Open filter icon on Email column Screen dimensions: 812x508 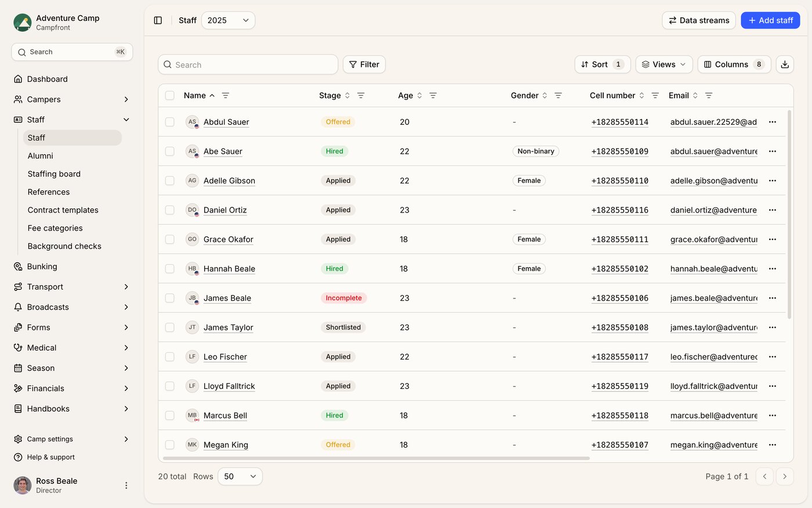pos(709,95)
